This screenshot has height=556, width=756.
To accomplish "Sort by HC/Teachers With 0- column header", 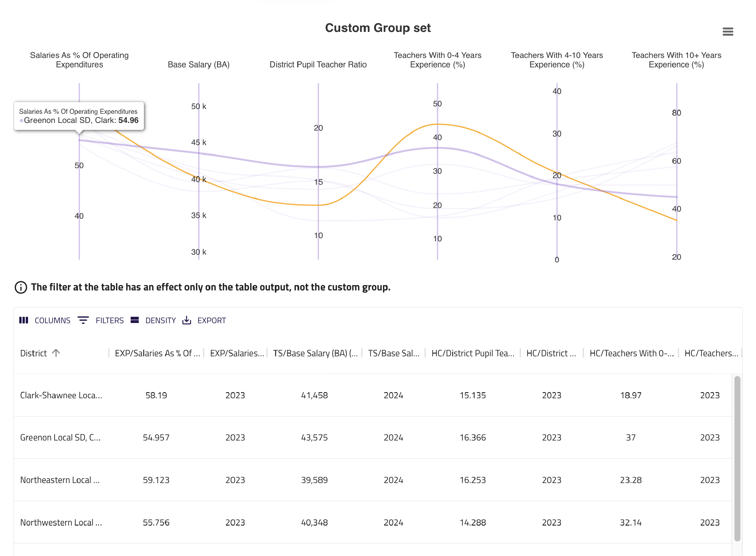I will pyautogui.click(x=631, y=353).
